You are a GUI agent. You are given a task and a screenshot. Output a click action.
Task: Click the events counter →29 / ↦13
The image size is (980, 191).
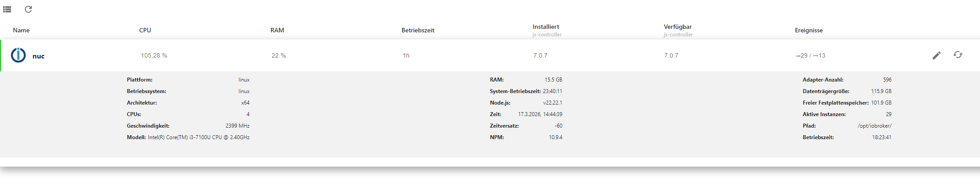click(810, 55)
